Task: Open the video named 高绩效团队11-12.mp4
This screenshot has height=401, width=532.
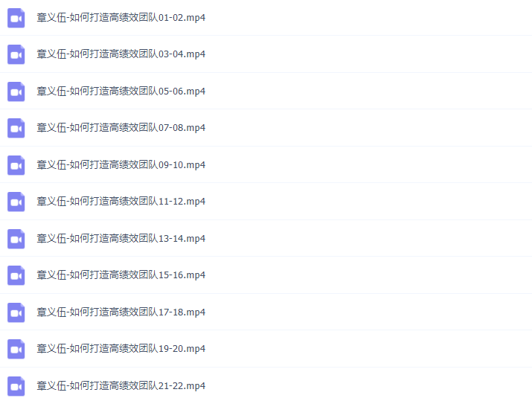Action: (x=121, y=202)
